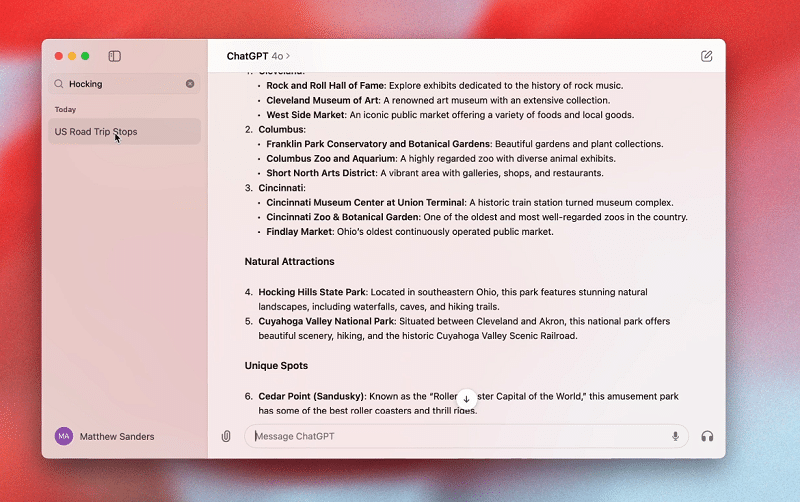800x502 pixels.
Task: Click Cedar Point (Sandusky) text
Action: [x=311, y=396]
